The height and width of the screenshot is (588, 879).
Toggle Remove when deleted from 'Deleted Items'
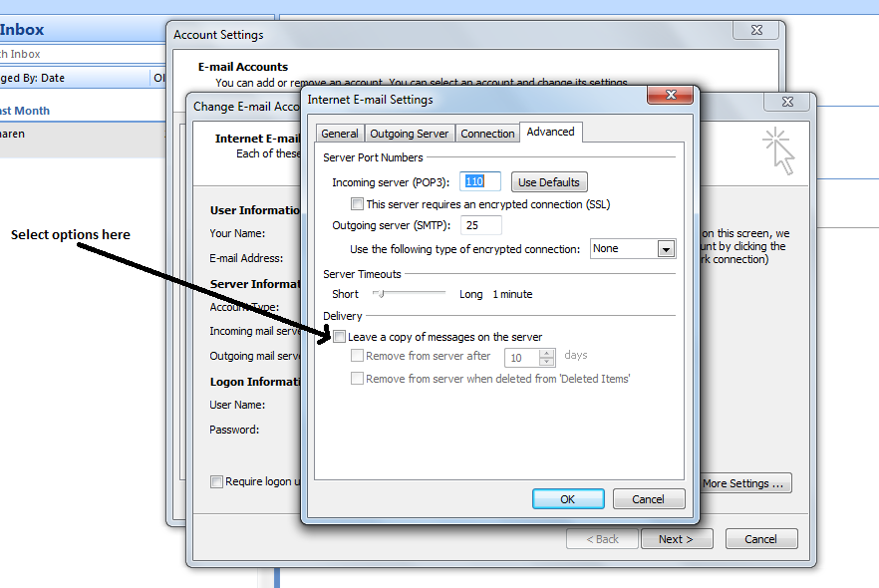tap(358, 379)
